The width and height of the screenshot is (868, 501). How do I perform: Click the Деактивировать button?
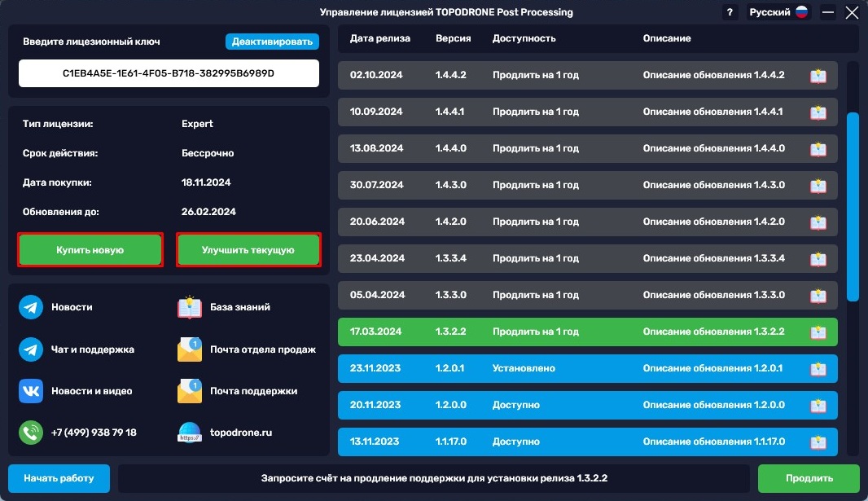click(272, 42)
